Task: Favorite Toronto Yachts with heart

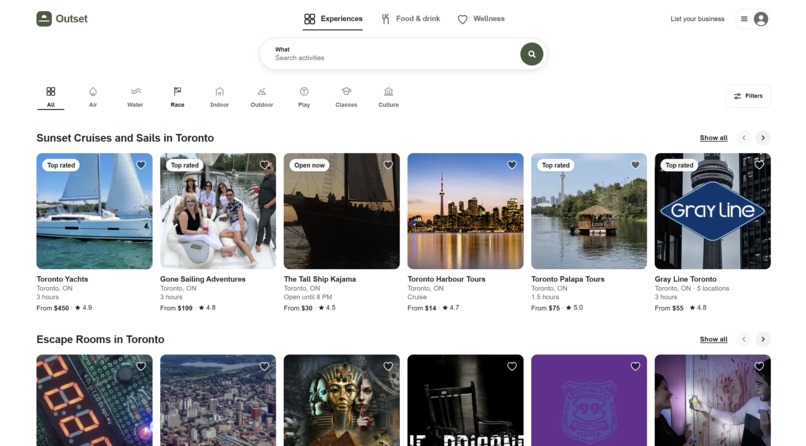Action: click(x=141, y=165)
